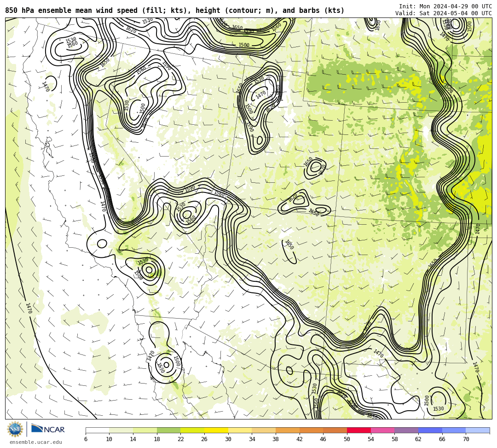Screen dimensions: 497x448
Task: Click the colorbar tick label 26
Action: tap(204, 439)
